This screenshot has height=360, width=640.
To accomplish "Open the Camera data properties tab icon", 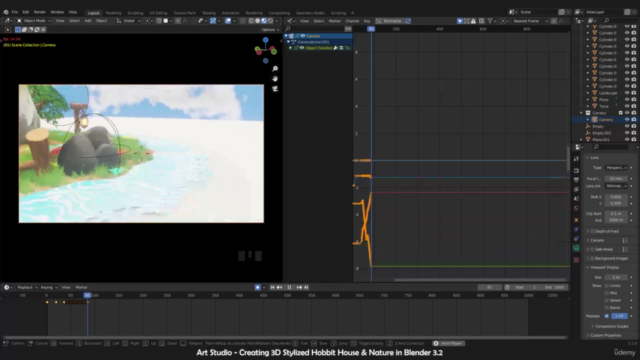I will (x=576, y=248).
